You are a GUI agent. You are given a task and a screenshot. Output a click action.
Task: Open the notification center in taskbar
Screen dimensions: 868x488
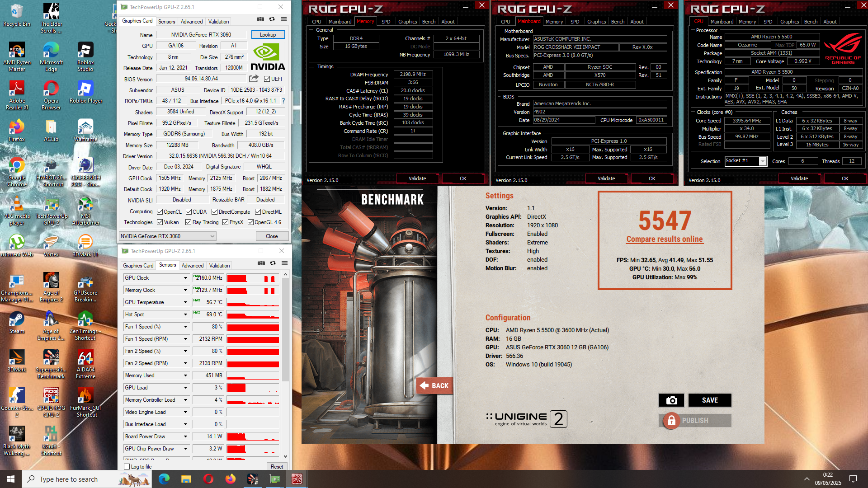point(853,479)
